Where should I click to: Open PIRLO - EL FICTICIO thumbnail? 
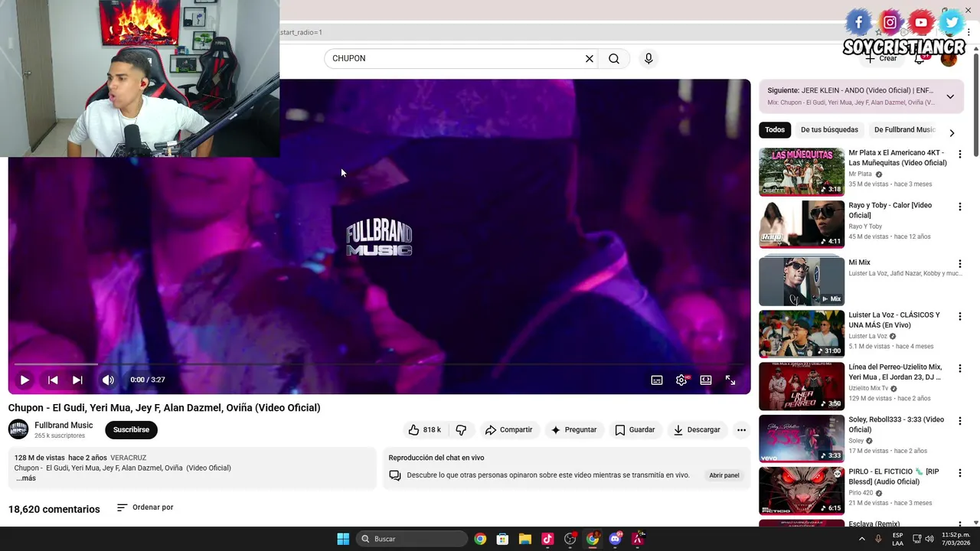pyautogui.click(x=802, y=491)
